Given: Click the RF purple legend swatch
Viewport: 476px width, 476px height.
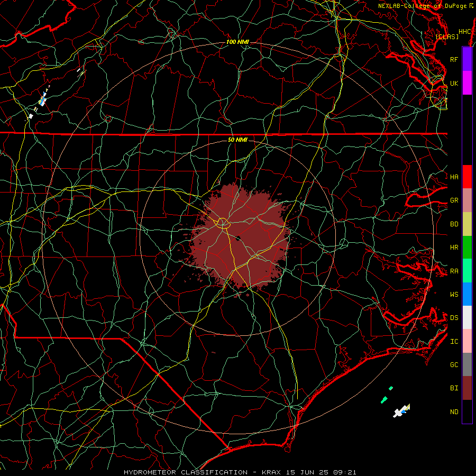Looking at the screenshot, I should (467, 59).
